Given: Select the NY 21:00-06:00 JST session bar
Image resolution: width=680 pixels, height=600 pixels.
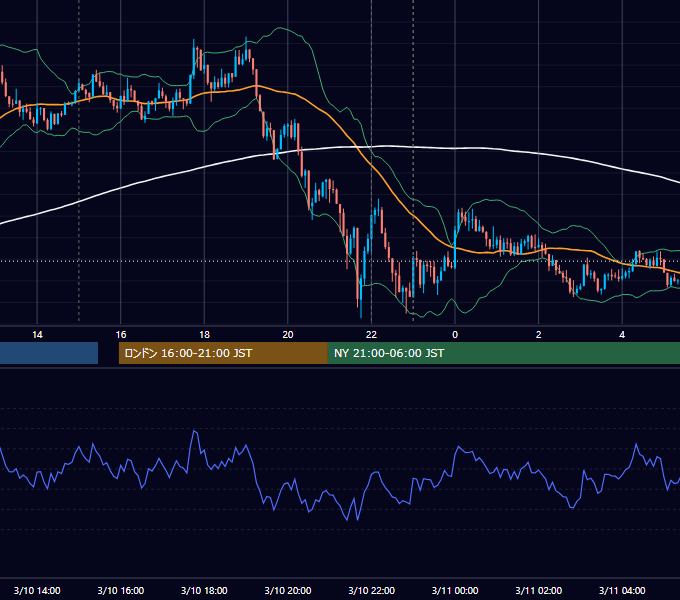Looking at the screenshot, I should point(503,353).
